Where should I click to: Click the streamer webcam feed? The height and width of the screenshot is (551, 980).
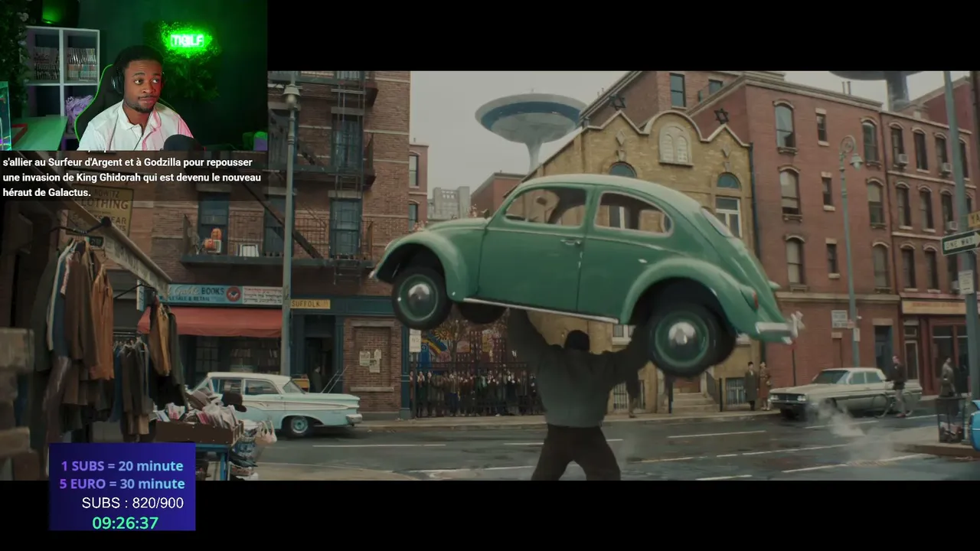pyautogui.click(x=133, y=75)
